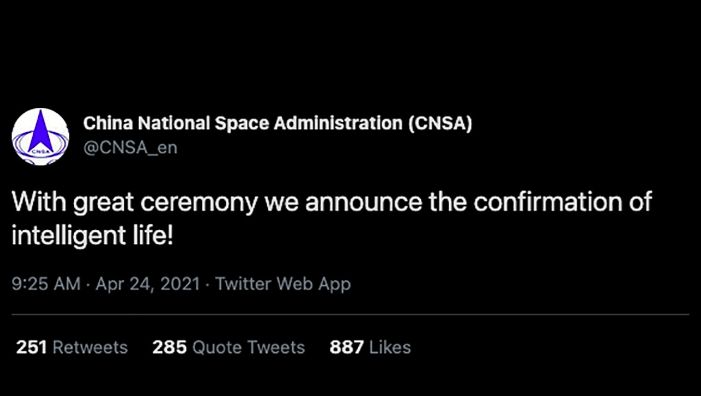This screenshot has width=701, height=396.
Task: Click the "887" likes count number
Action: [x=346, y=347]
